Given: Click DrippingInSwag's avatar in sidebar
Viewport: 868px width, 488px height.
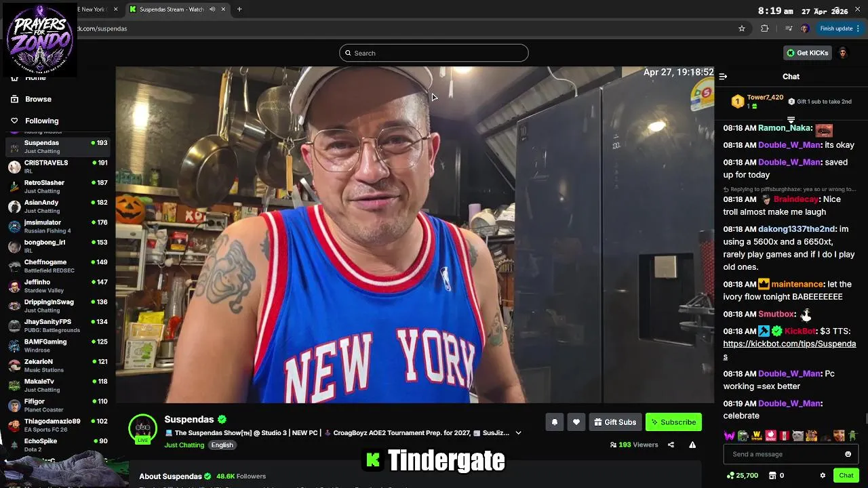Looking at the screenshot, I should (14, 306).
